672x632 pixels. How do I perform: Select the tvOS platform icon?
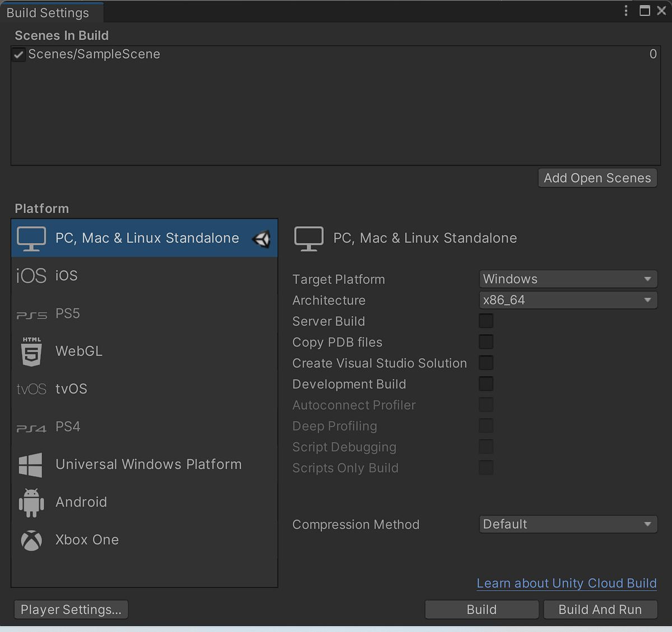(x=31, y=388)
